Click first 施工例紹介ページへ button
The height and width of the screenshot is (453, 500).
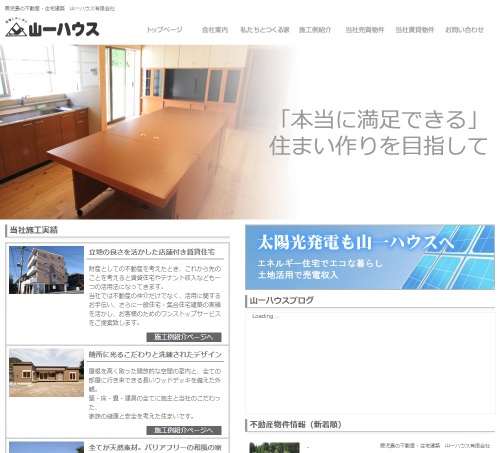click(x=184, y=337)
